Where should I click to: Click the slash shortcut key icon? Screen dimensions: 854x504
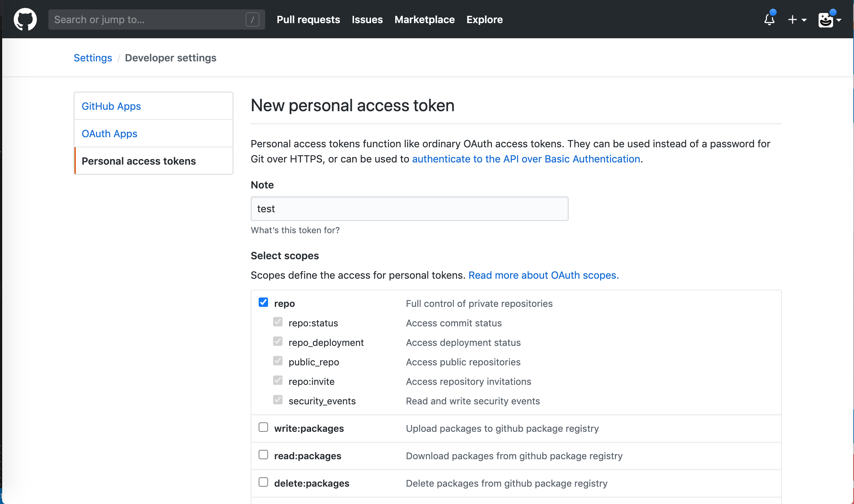[x=252, y=19]
